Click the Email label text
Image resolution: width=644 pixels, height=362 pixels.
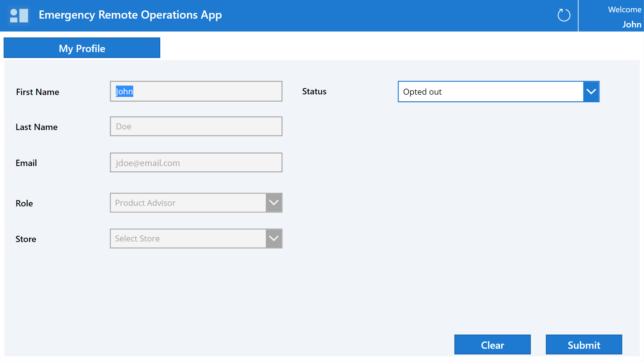[26, 163]
